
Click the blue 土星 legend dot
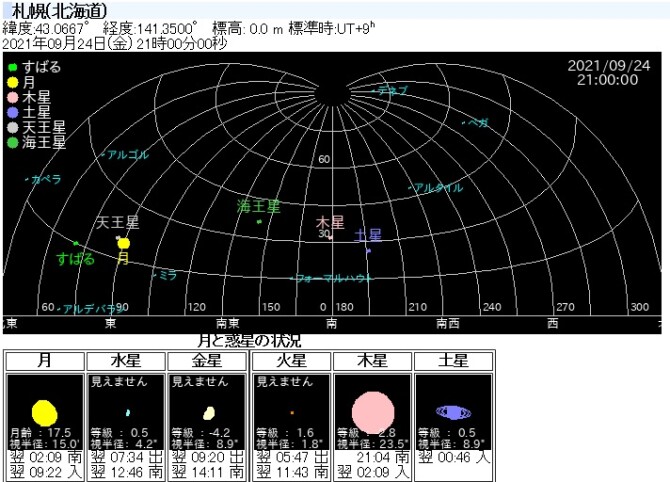click(x=13, y=112)
